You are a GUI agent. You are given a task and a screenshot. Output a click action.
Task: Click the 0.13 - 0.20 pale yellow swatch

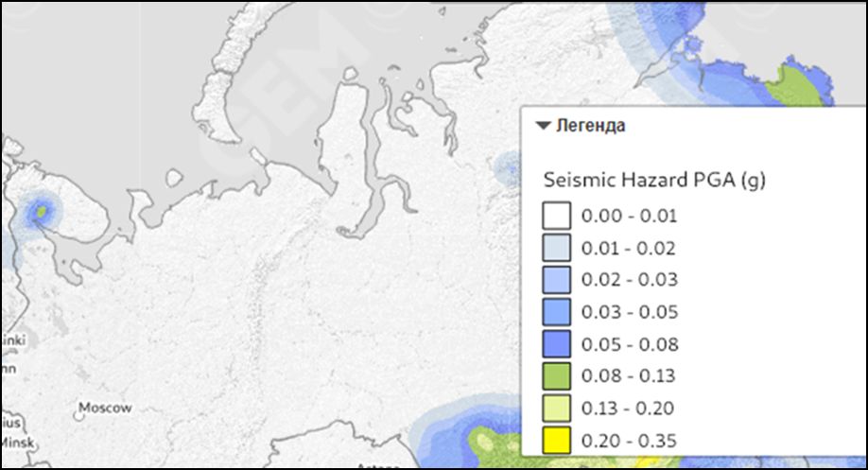(x=557, y=409)
